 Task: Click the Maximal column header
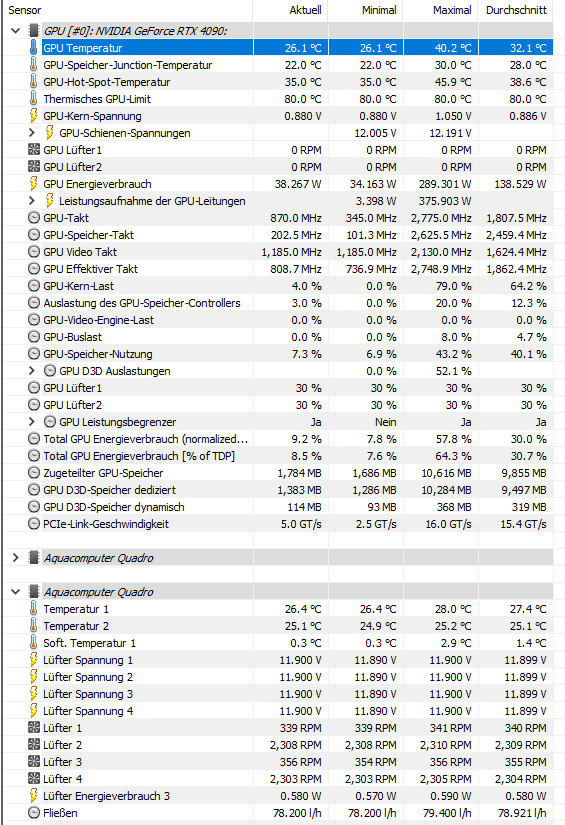coord(452,10)
